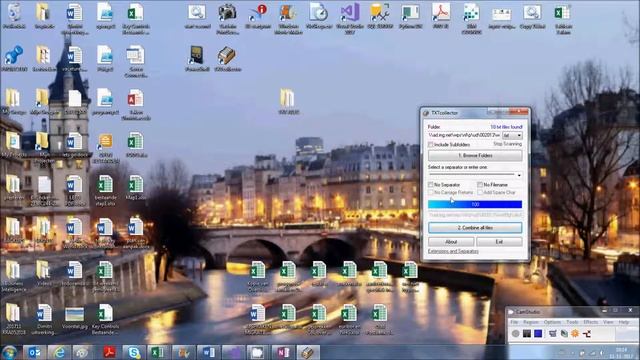
Task: Open the CamStudio Options menu
Action: point(552,322)
